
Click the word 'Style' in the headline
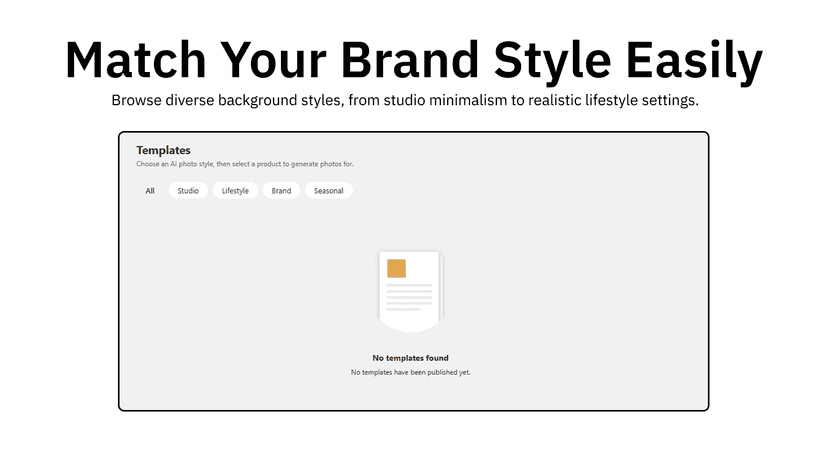coord(552,62)
